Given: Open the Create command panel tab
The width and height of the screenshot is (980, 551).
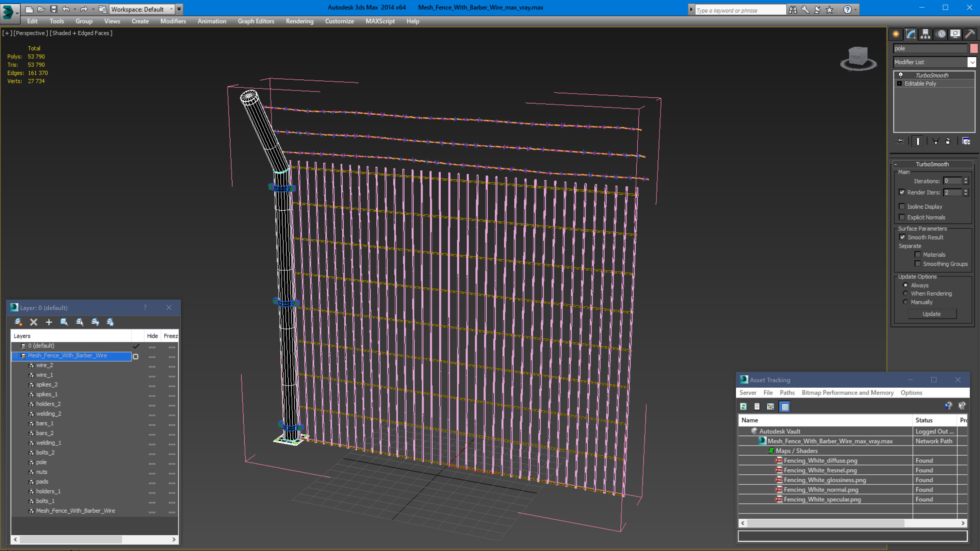Looking at the screenshot, I should click(896, 34).
